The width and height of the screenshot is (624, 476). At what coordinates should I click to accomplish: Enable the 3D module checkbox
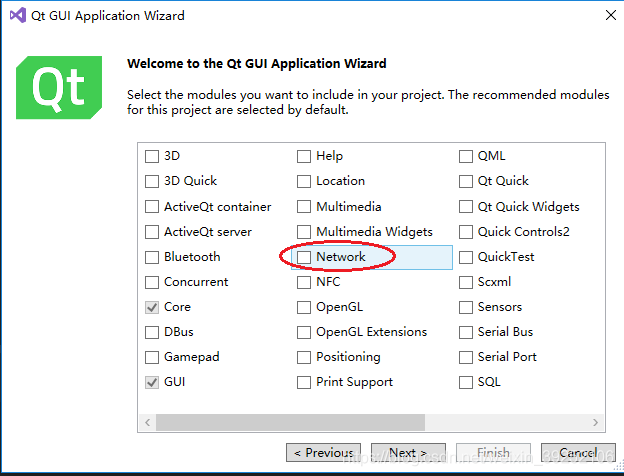pos(152,156)
